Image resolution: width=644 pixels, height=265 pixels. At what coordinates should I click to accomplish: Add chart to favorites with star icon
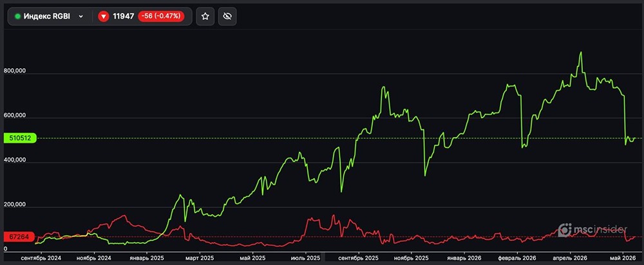[x=205, y=17]
